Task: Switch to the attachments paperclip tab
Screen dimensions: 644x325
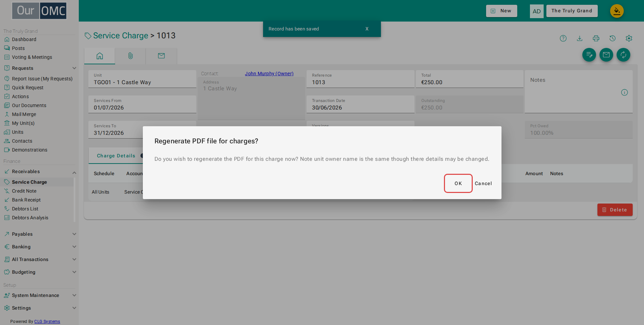Action: coord(131,56)
